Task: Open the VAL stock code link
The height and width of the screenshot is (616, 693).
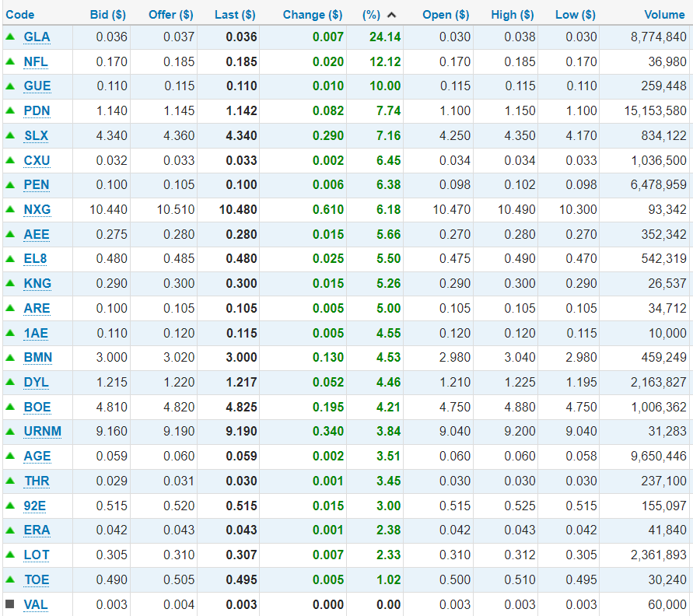Action: [36, 604]
